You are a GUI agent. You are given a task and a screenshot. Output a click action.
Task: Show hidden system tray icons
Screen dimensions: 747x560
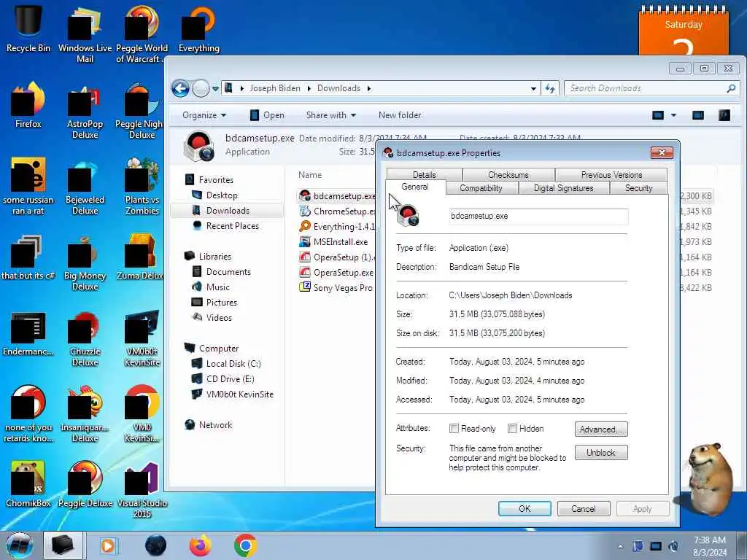620,547
